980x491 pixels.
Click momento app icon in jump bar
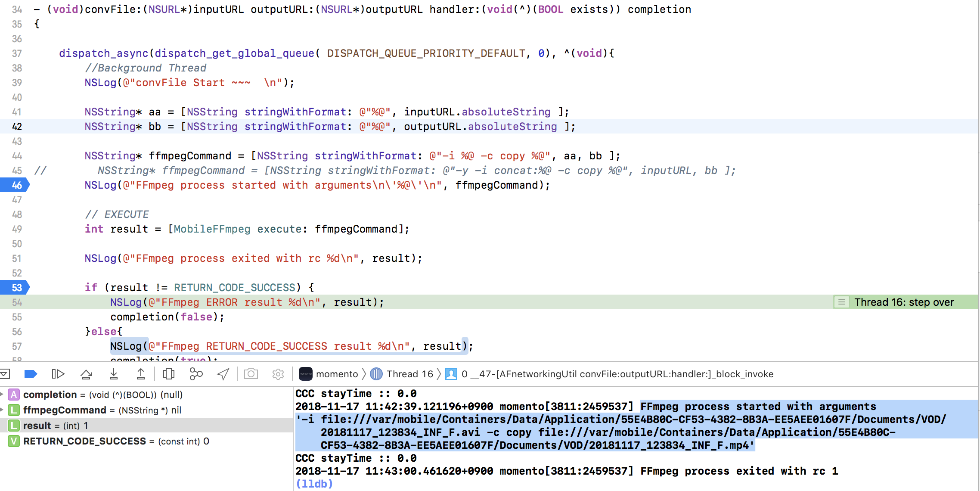306,374
